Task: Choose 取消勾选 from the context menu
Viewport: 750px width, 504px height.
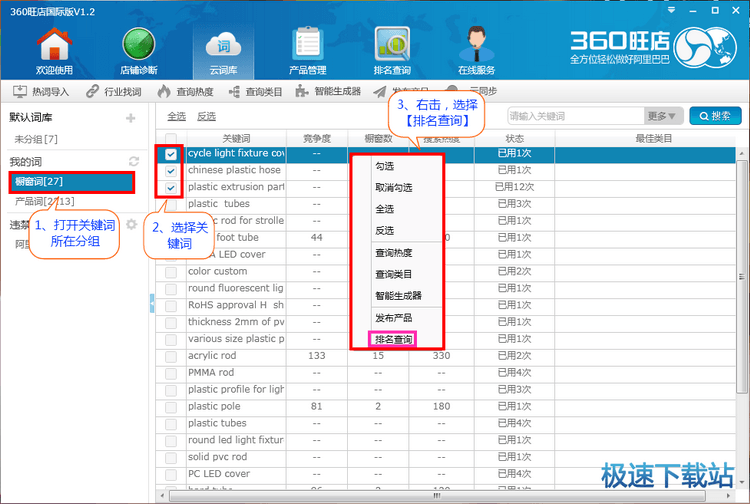Action: tap(394, 187)
